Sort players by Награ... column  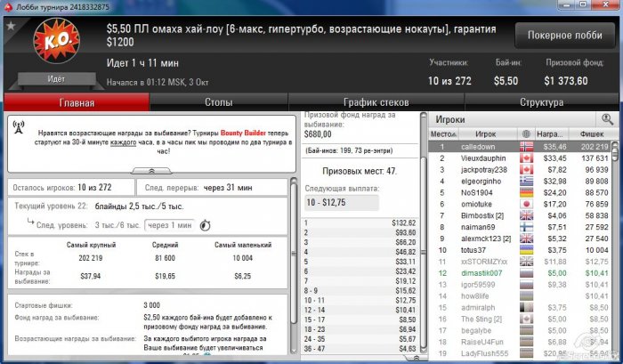tap(552, 133)
